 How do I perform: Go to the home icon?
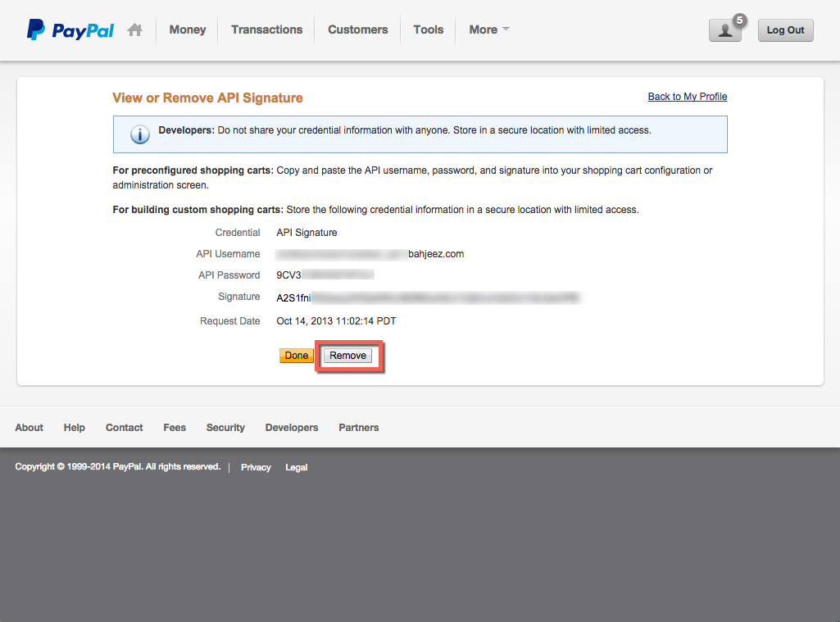point(135,30)
